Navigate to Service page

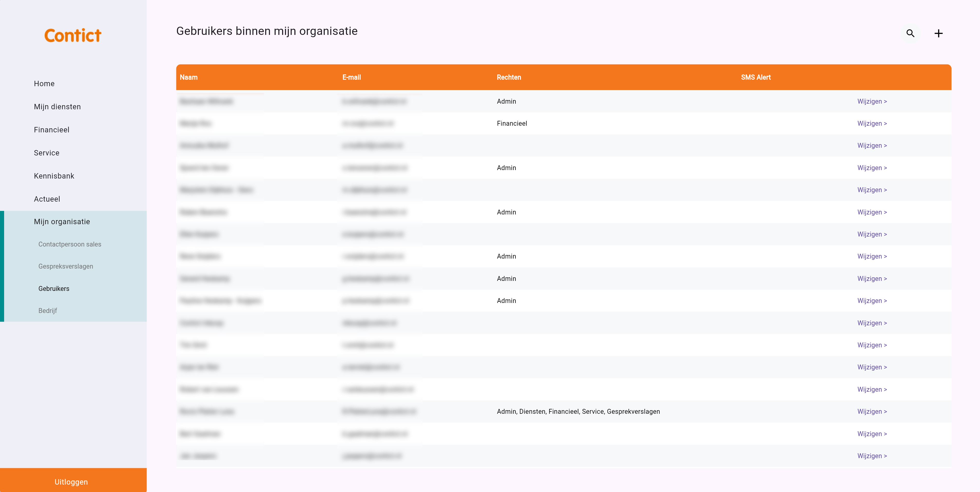pos(46,153)
